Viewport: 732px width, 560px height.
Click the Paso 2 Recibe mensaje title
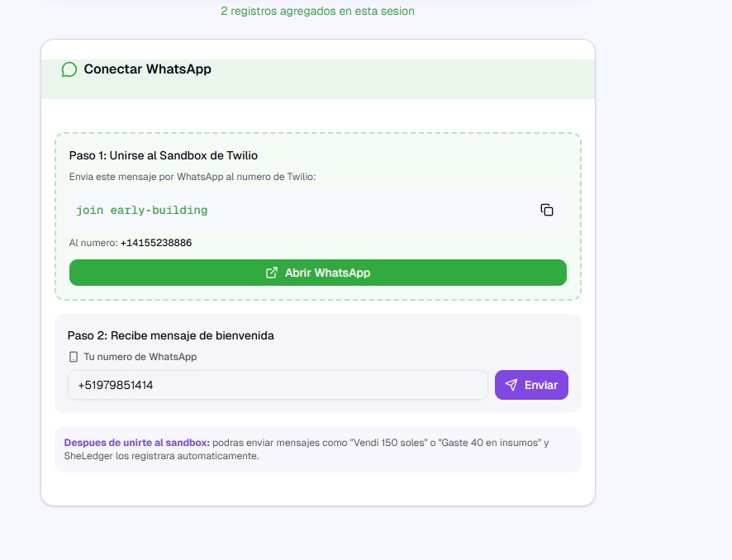[x=171, y=335]
